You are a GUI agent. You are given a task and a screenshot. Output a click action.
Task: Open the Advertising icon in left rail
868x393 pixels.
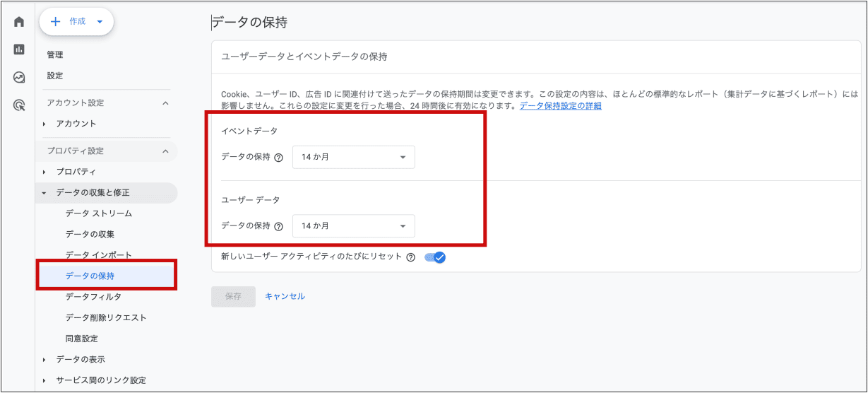(x=19, y=106)
